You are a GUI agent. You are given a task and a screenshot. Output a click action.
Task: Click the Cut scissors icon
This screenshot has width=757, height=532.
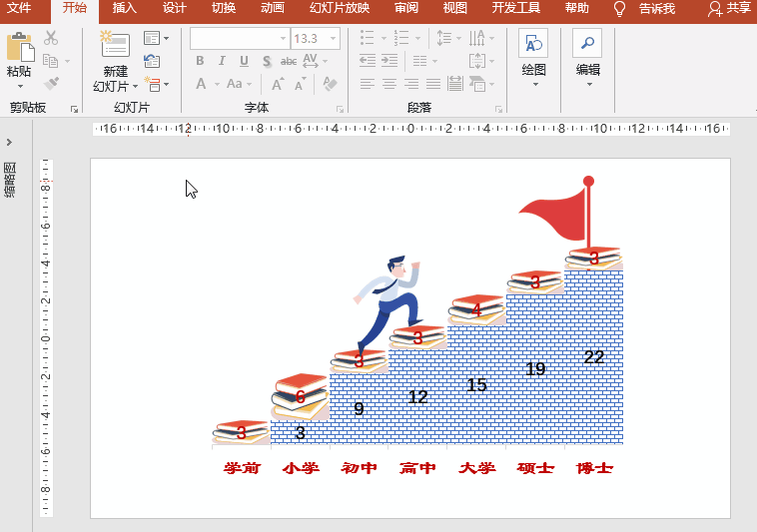tap(51, 38)
